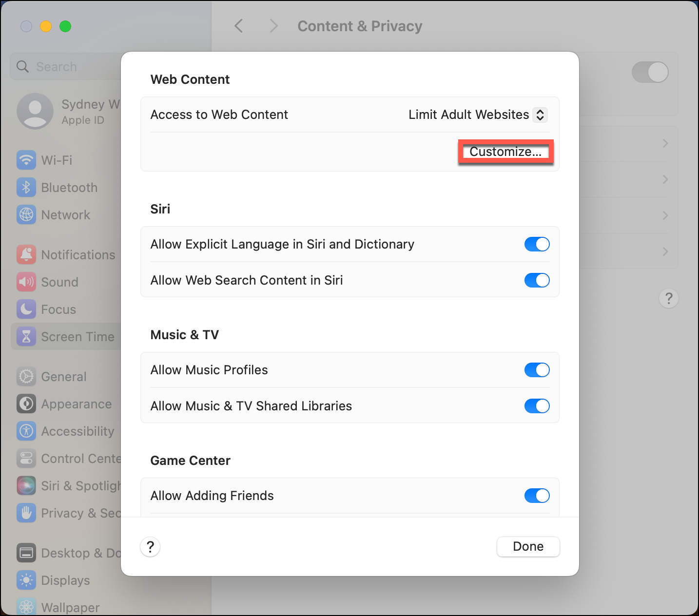
Task: Open Sydney's Apple ID account entry
Action: (x=68, y=111)
